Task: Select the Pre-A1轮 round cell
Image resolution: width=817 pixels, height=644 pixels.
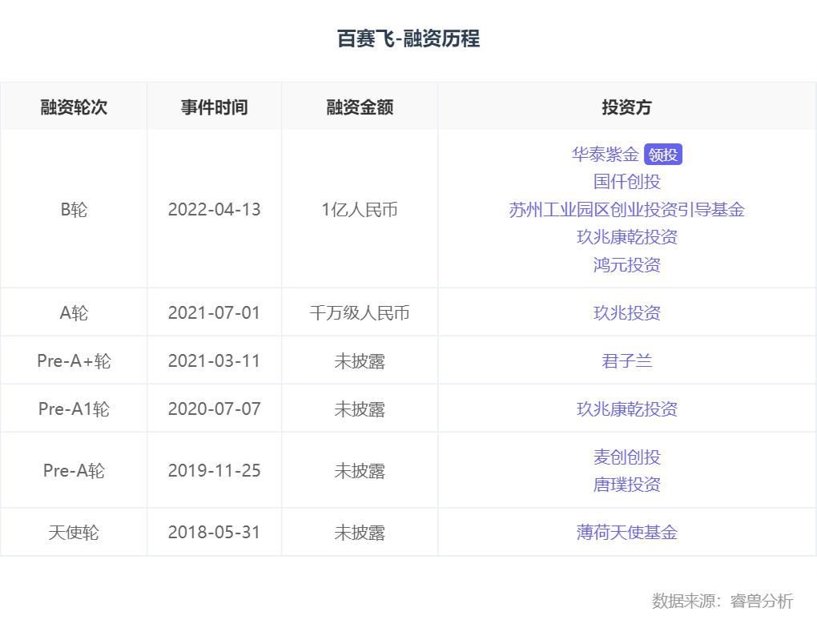Action: click(74, 409)
